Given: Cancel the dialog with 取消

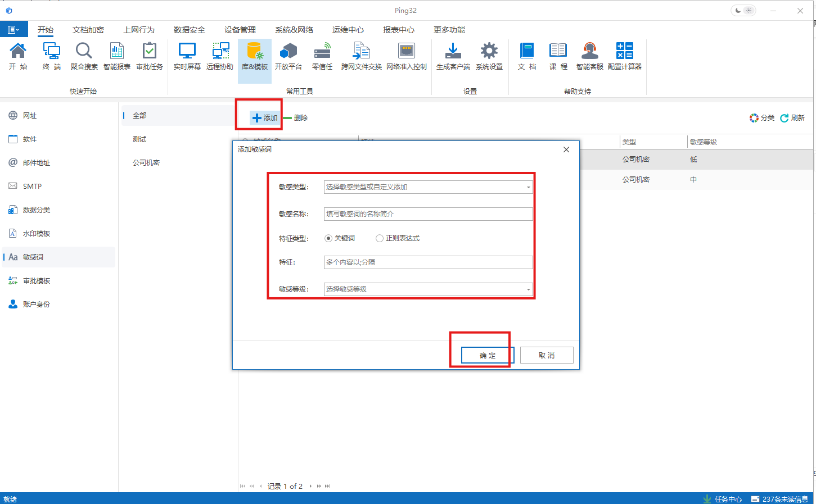Looking at the screenshot, I should (546, 355).
